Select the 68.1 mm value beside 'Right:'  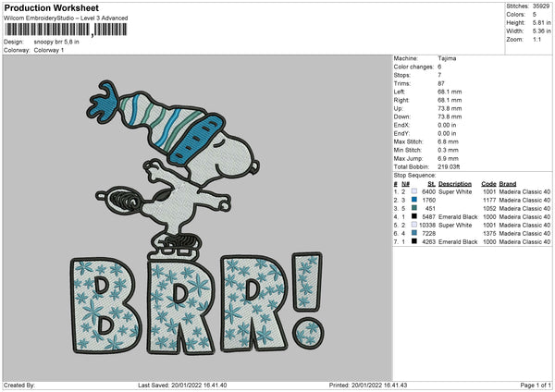450,100
